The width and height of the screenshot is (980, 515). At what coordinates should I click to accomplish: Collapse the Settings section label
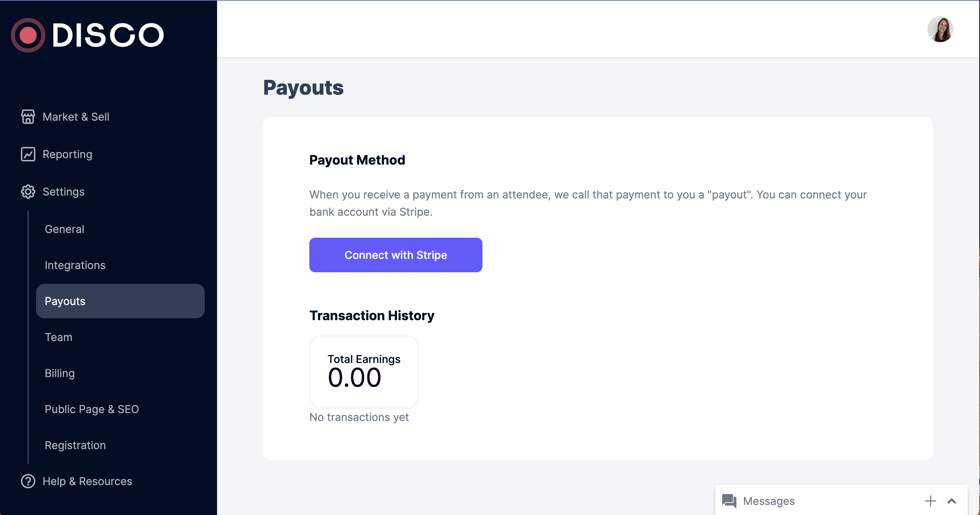(x=63, y=192)
